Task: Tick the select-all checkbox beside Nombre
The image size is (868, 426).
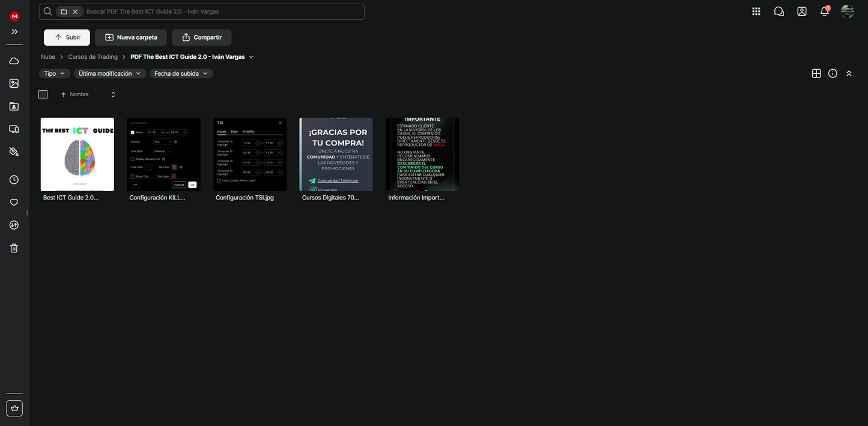Action: 43,94
